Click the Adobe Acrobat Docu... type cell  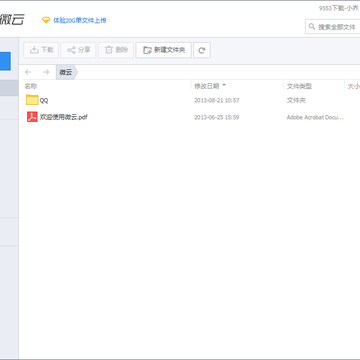315,117
